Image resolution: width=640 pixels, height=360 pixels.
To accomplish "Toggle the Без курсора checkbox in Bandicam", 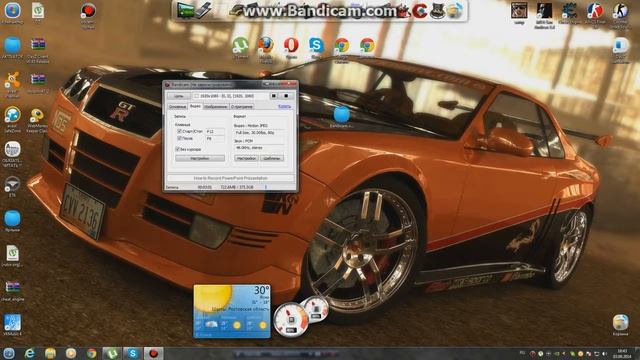I will 178,149.
